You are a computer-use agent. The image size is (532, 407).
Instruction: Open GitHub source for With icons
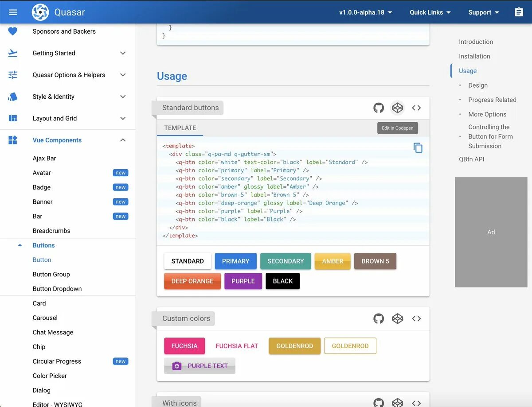379,403
